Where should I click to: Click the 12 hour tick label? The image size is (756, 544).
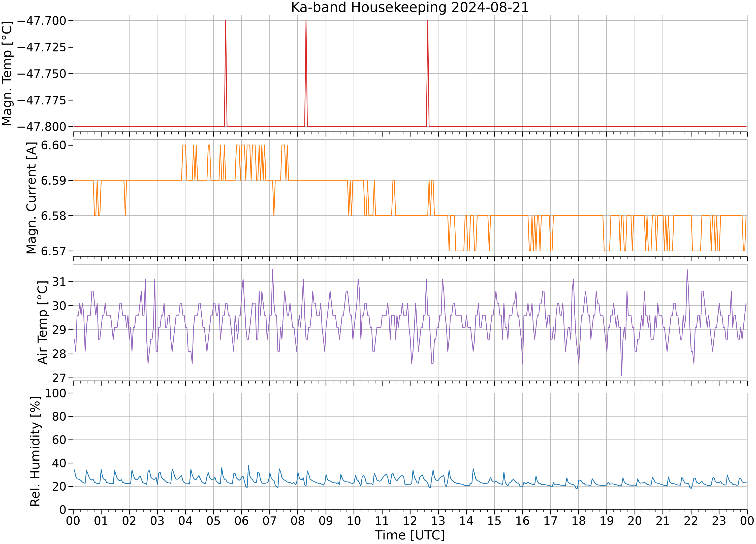(x=410, y=521)
